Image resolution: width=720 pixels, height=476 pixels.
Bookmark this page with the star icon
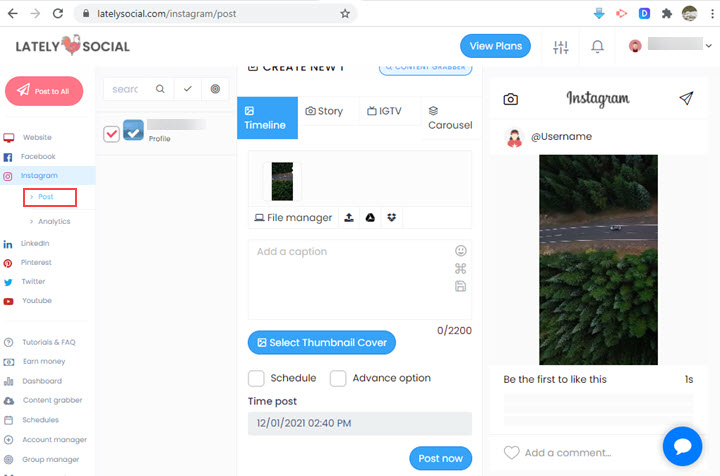click(345, 14)
